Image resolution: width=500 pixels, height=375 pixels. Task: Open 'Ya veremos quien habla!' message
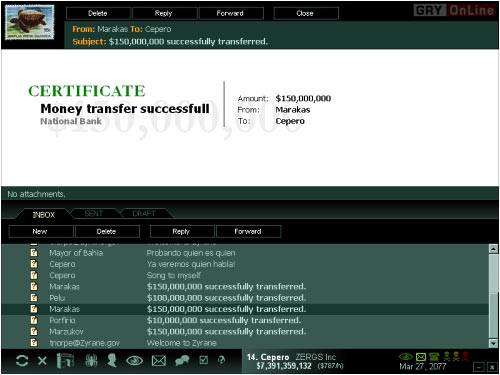[191, 264]
